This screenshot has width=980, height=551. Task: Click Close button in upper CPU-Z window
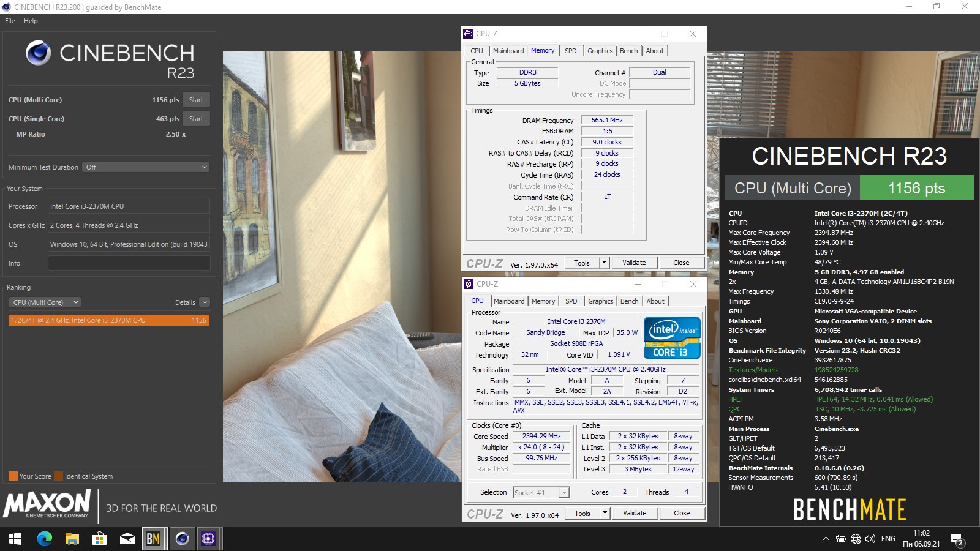[x=681, y=263]
